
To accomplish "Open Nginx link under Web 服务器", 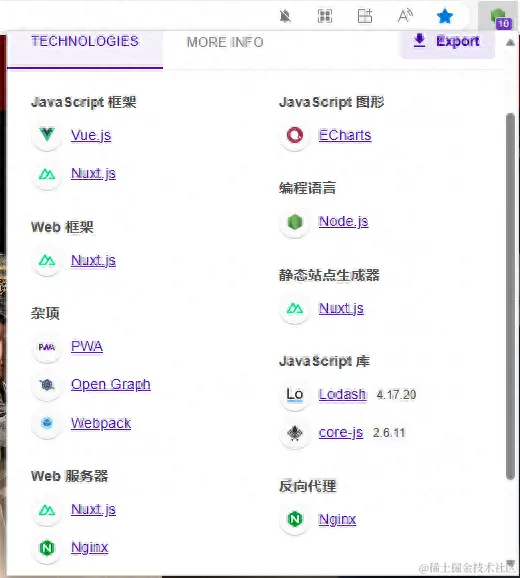I will (x=90, y=548).
